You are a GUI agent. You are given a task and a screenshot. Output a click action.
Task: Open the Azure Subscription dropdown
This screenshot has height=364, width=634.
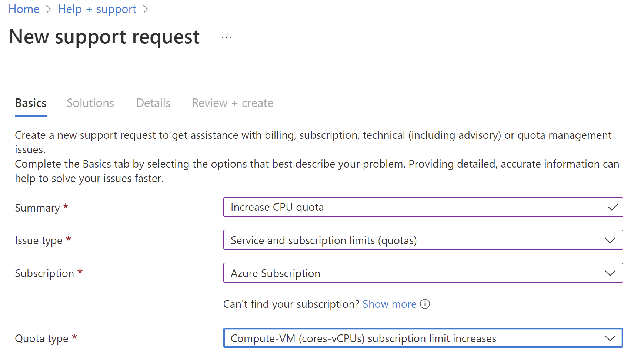pos(423,273)
